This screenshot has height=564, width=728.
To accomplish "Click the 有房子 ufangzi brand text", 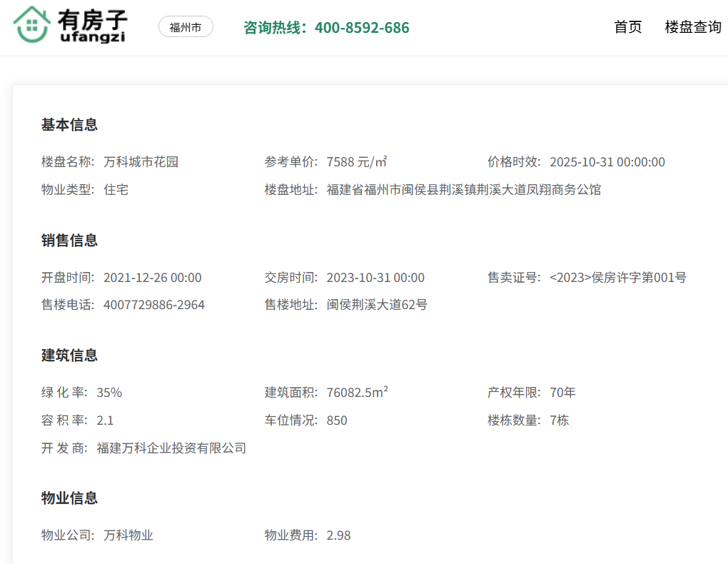I will click(91, 25).
